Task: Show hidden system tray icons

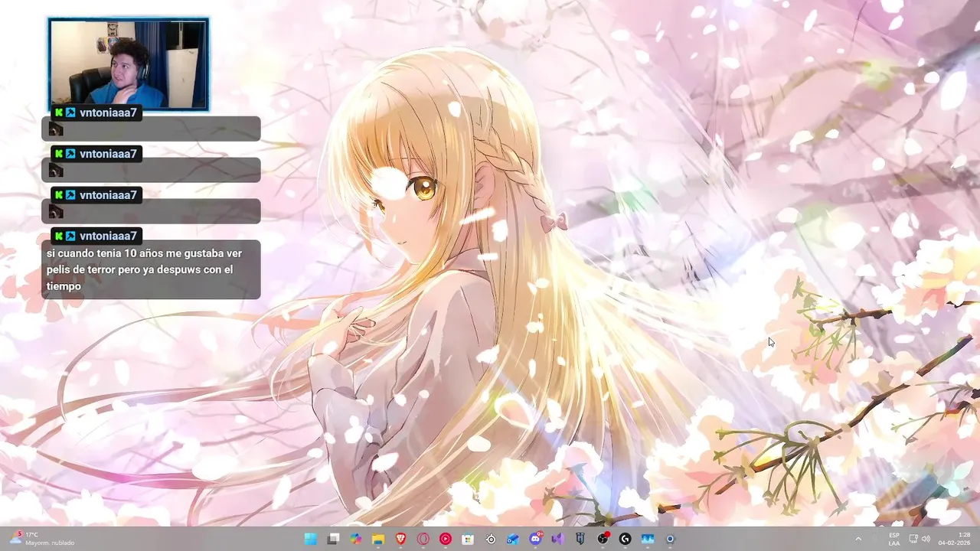Action: pyautogui.click(x=857, y=539)
